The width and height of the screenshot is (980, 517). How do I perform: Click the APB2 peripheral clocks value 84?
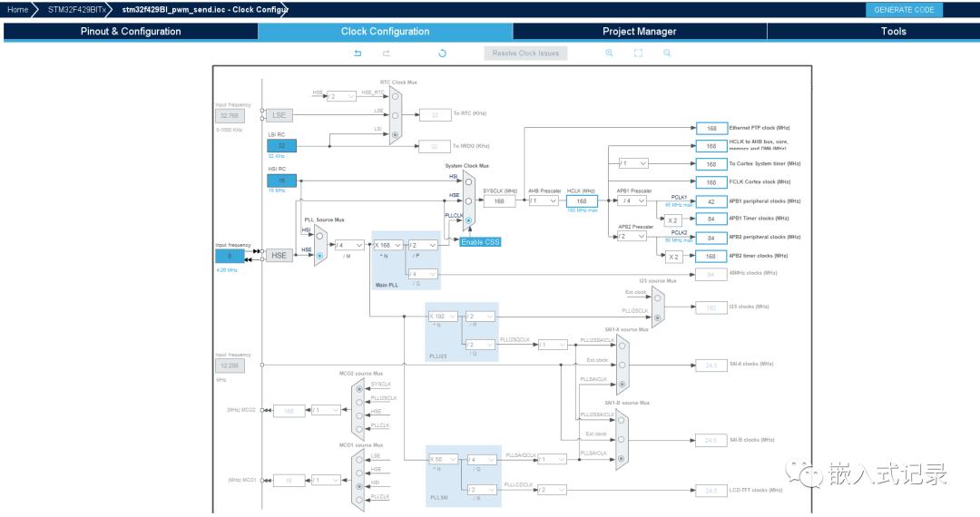click(x=711, y=238)
